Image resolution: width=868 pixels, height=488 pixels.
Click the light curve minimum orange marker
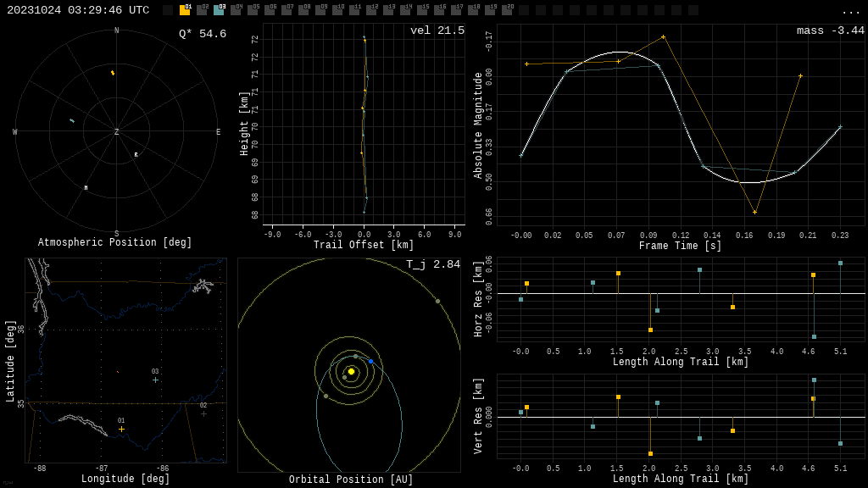tap(754, 212)
